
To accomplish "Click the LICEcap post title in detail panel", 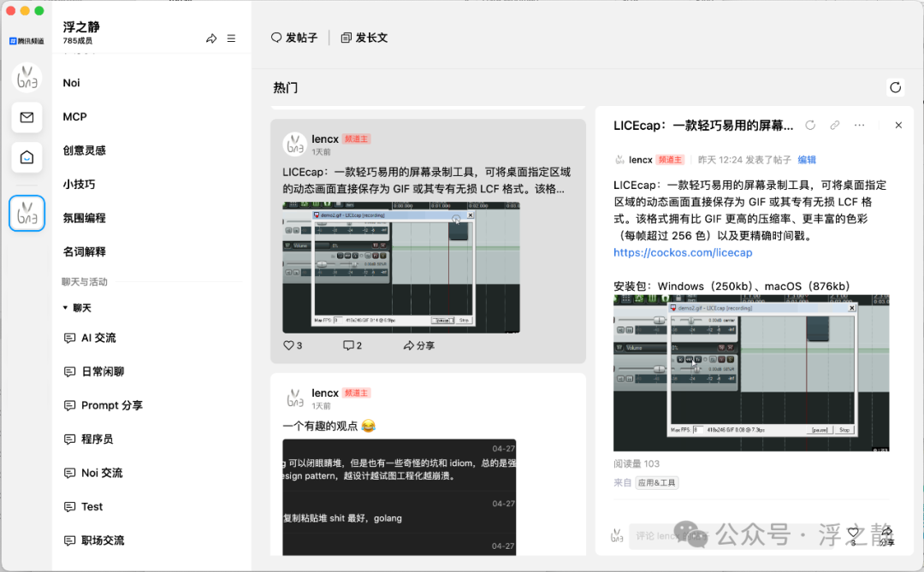I will pyautogui.click(x=703, y=126).
